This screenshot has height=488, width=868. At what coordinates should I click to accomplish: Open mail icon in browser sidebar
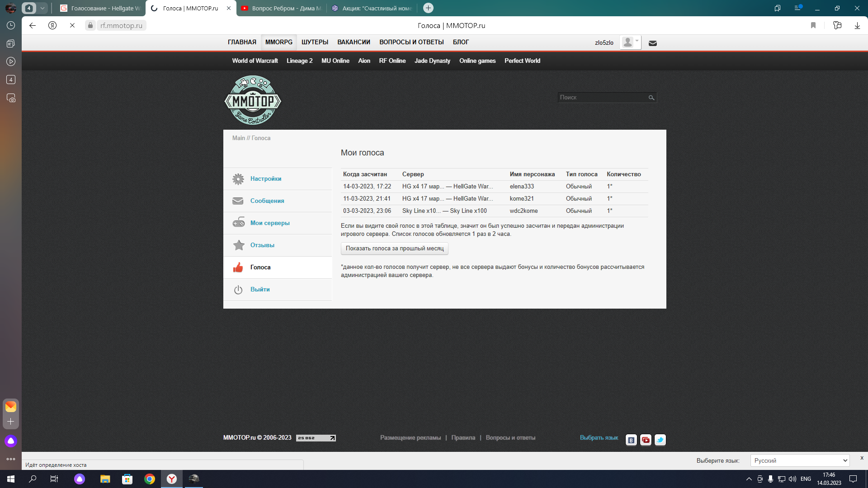[11, 407]
